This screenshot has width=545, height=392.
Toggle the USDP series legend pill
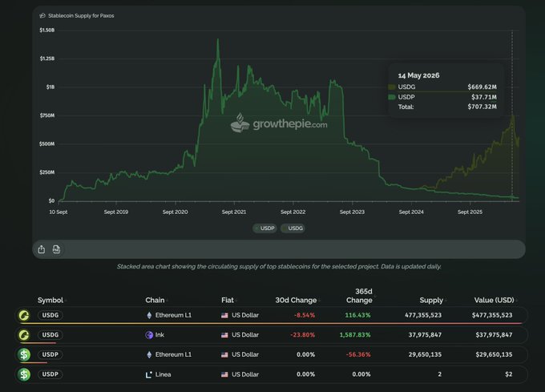click(x=264, y=228)
